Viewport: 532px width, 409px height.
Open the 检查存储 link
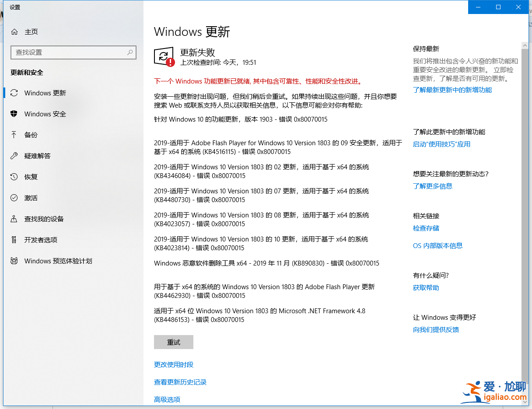426,228
